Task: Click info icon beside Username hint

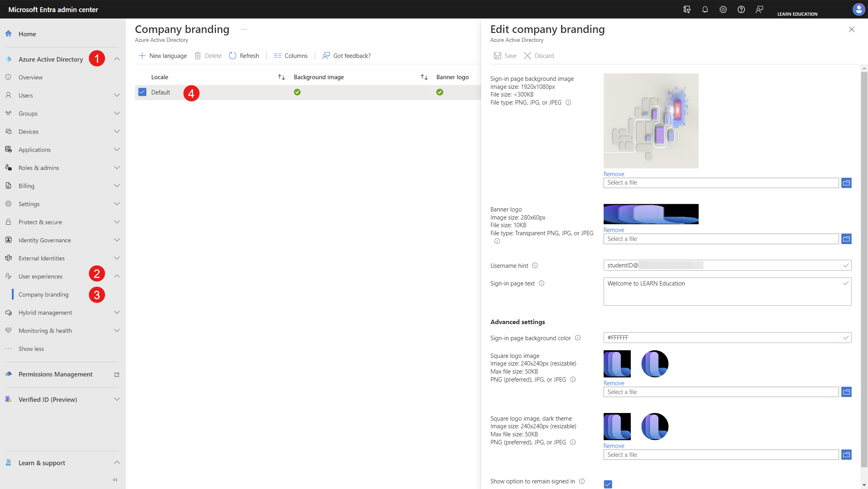Action: (535, 265)
